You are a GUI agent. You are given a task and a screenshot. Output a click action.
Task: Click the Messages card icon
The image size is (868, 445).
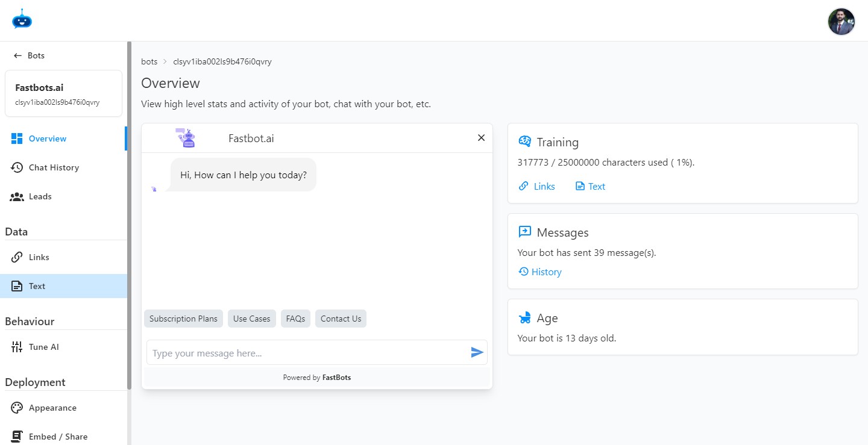tap(524, 232)
